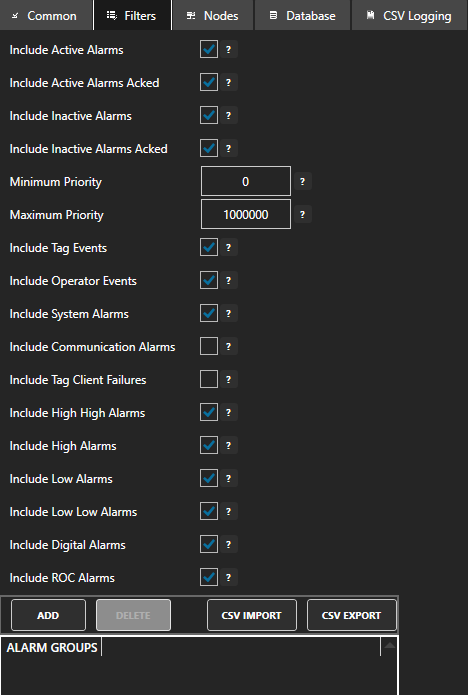Image resolution: width=468 pixels, height=695 pixels.
Task: Select the Filters tab
Action: click(x=133, y=16)
